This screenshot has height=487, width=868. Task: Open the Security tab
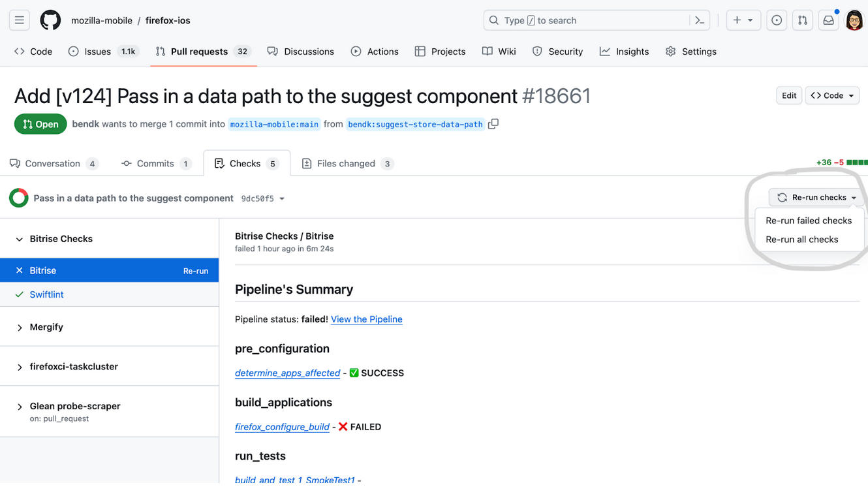(x=557, y=52)
